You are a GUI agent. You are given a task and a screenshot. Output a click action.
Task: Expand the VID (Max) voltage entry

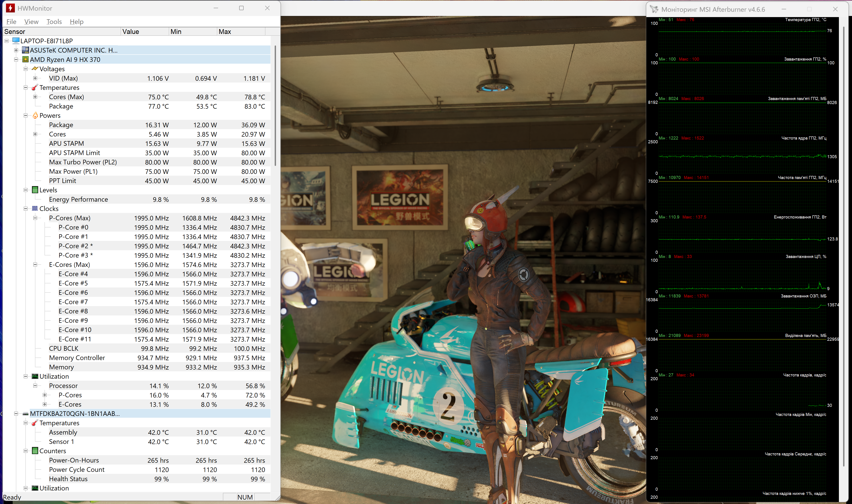click(35, 78)
